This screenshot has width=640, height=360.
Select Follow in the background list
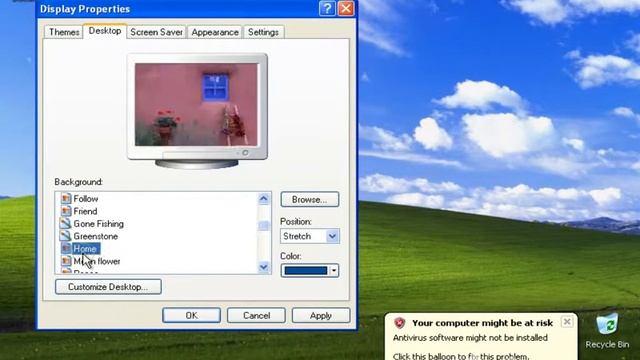coord(85,199)
